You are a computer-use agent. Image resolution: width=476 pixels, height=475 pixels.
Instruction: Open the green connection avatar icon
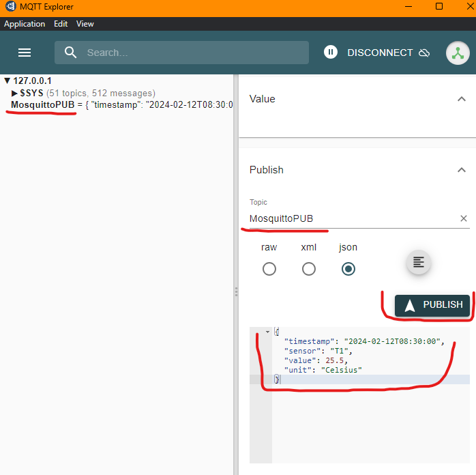(x=458, y=53)
